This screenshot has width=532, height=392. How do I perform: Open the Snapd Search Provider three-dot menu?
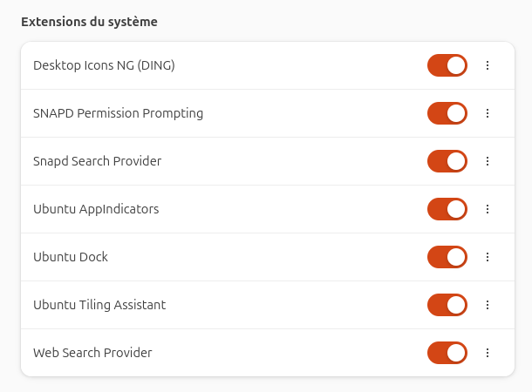[488, 161]
